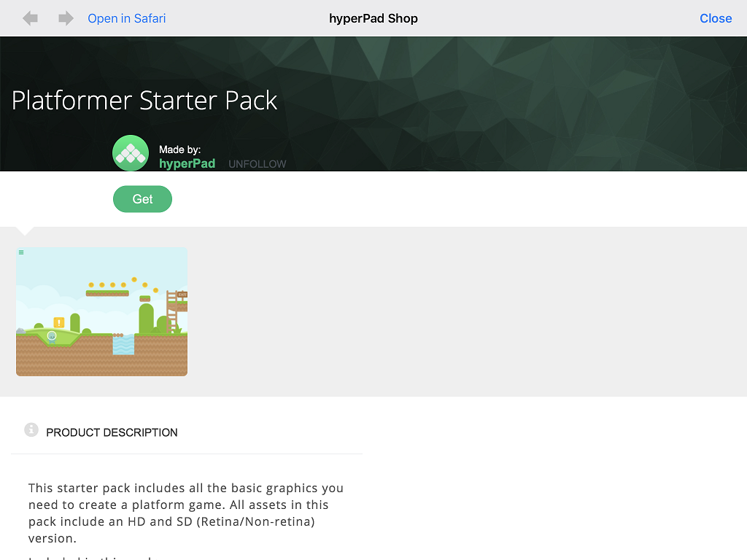747x560 pixels.
Task: Click the Exit sign in the preview image
Action: [x=182, y=295]
